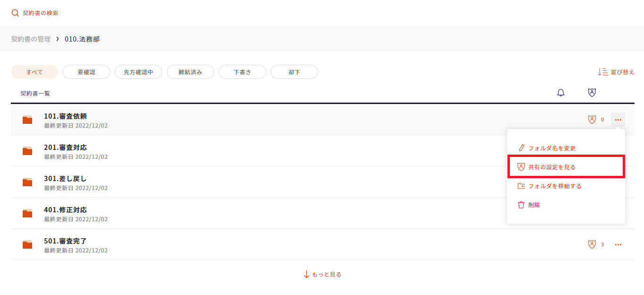
Task: Filter by 締結済み status
Action: 190,72
